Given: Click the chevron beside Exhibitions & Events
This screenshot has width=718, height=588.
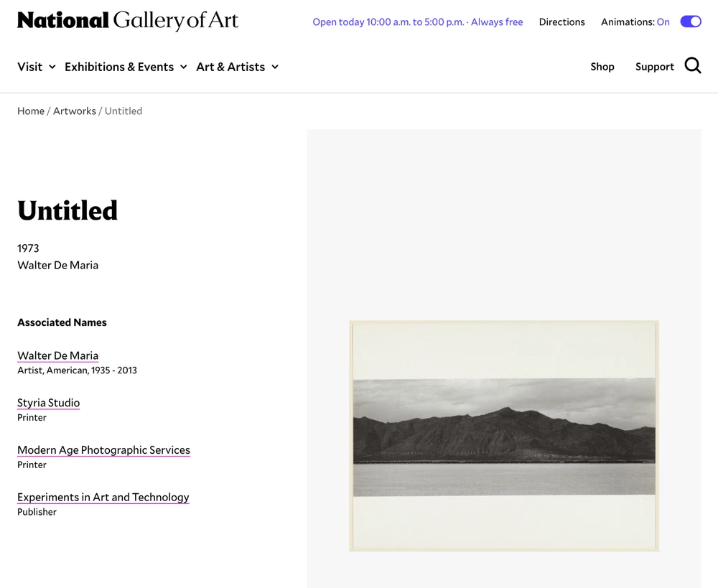Looking at the screenshot, I should (183, 67).
